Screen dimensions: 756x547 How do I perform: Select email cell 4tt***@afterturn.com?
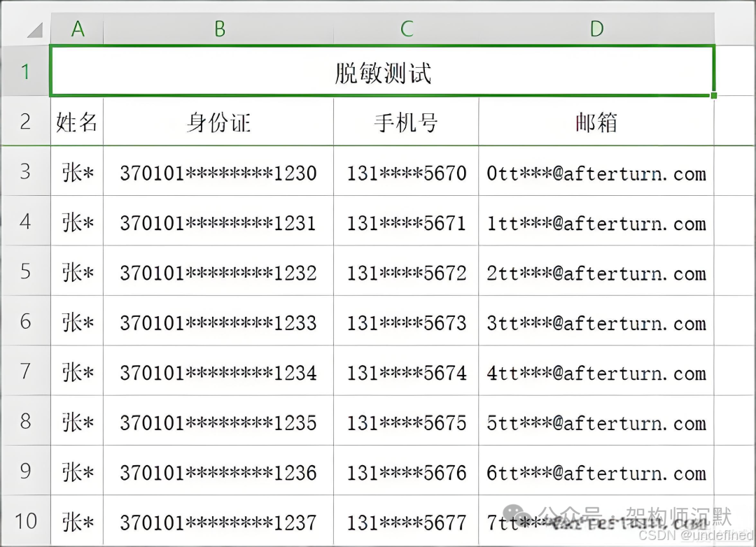(x=596, y=371)
